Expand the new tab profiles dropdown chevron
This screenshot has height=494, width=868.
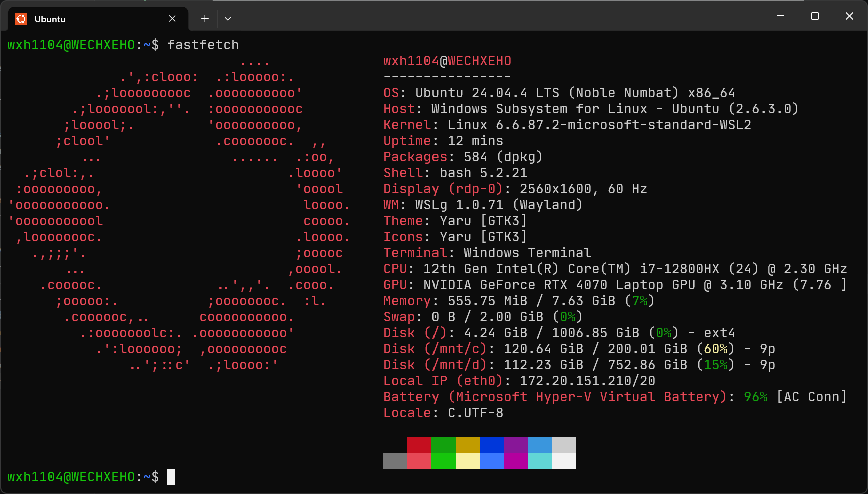click(228, 19)
